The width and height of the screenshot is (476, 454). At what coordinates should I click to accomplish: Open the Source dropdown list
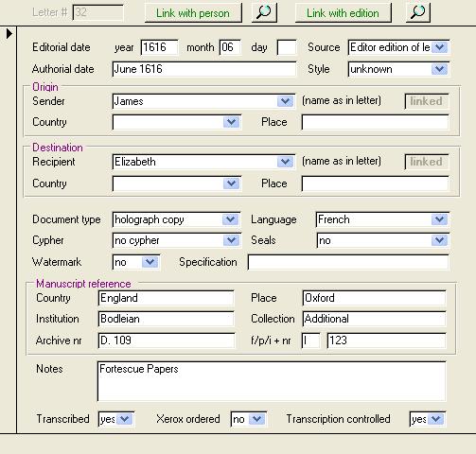tap(440, 47)
